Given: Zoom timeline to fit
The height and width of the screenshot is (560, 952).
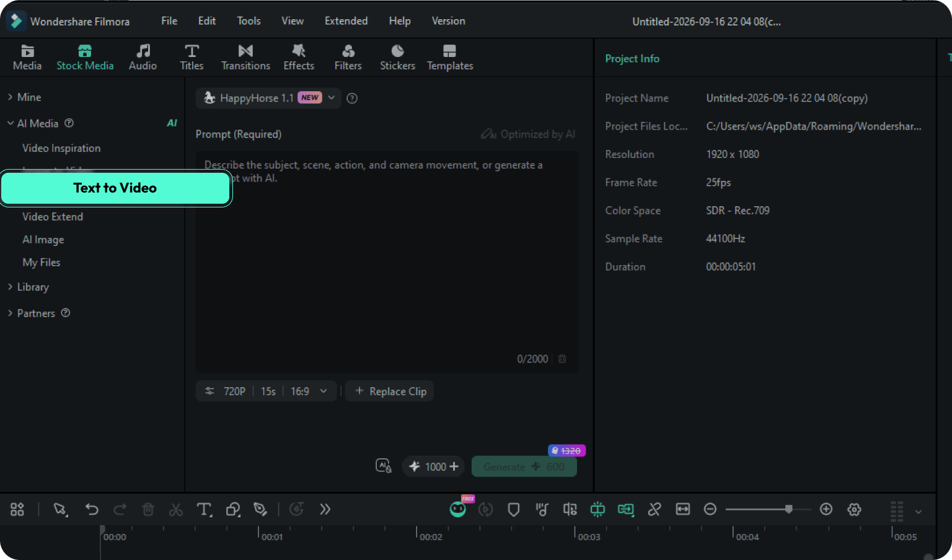Looking at the screenshot, I should click(x=682, y=509).
